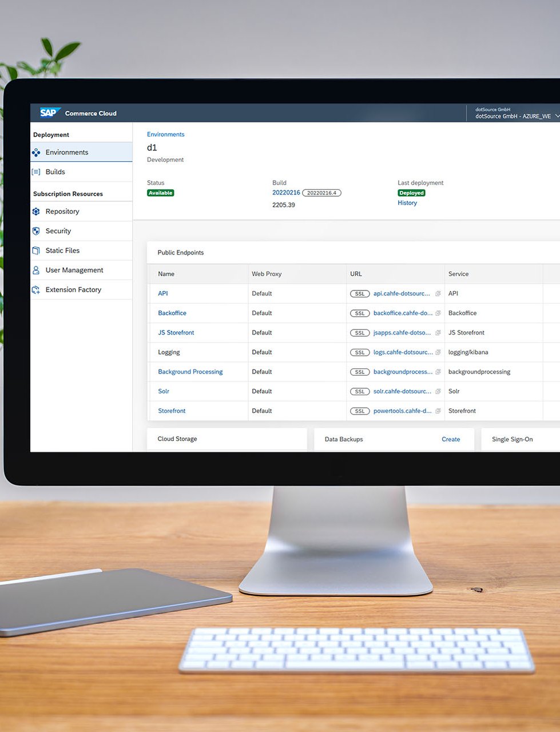Open the Background Processing endpoint
Screen dimensions: 560x732
tap(190, 372)
